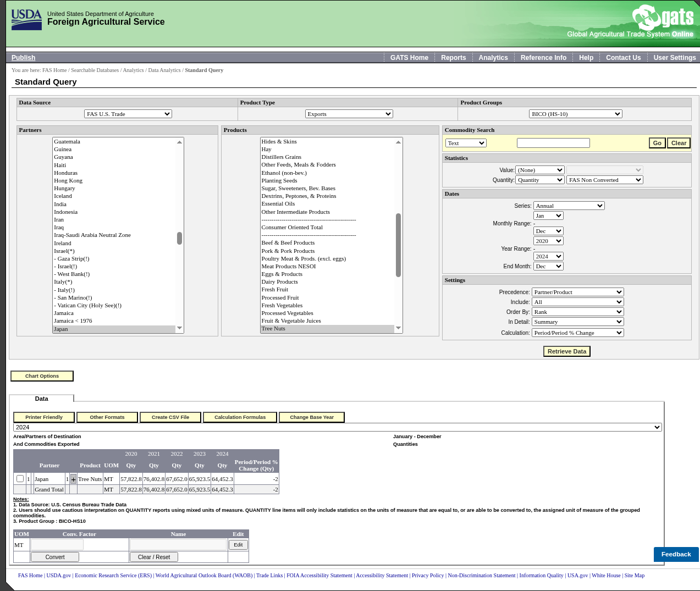The height and width of the screenshot is (591, 700).
Task: Open the Series Annual dropdown
Action: tap(569, 206)
